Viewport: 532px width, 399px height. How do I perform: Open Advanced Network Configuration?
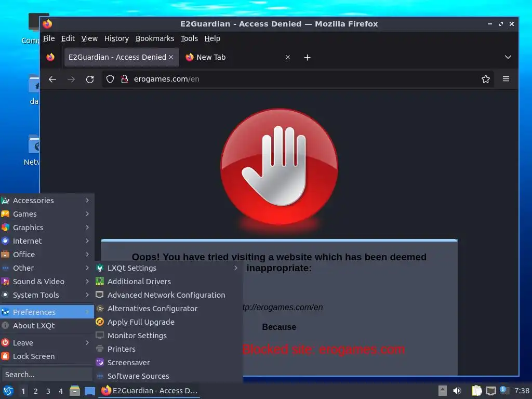(x=168, y=295)
